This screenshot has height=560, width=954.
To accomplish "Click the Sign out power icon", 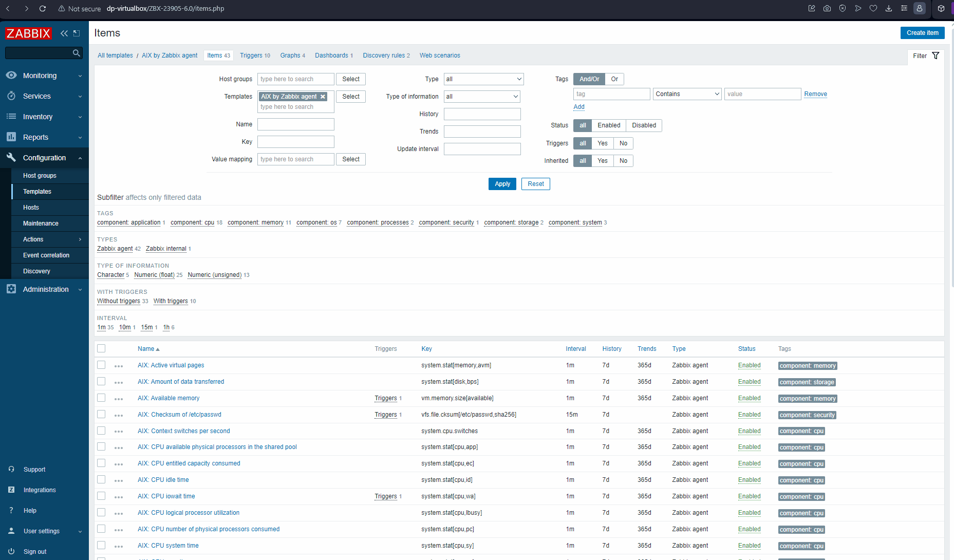I will pos(11,551).
